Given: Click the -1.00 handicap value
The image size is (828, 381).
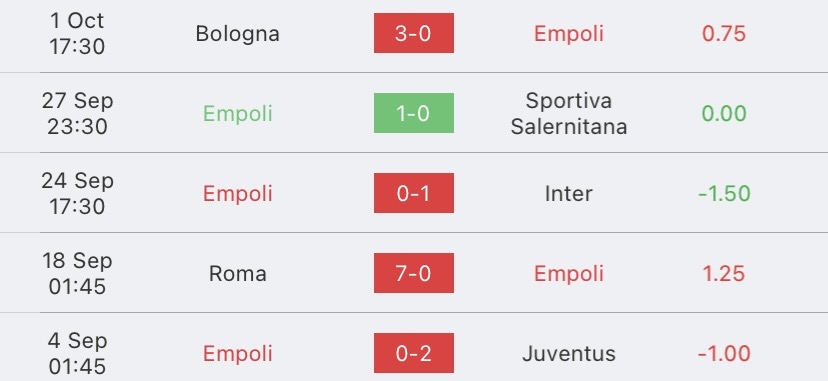Looking at the screenshot, I should pos(723,353).
